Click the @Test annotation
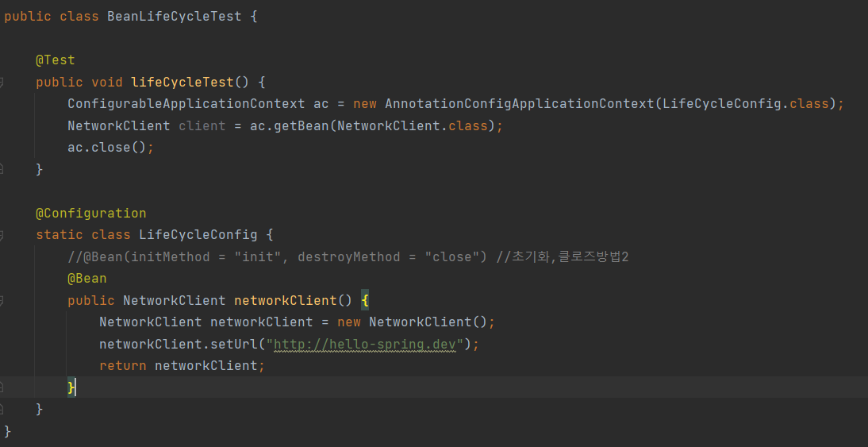Viewport: 868px width, 447px height. coord(56,60)
